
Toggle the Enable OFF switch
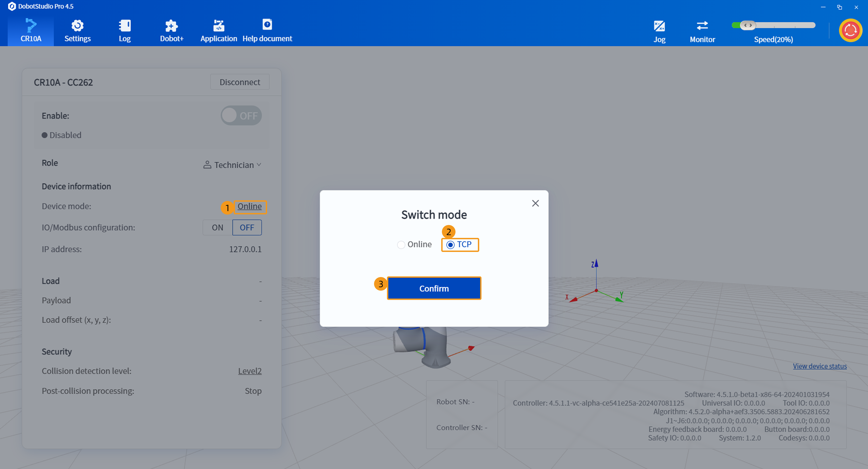(241, 116)
